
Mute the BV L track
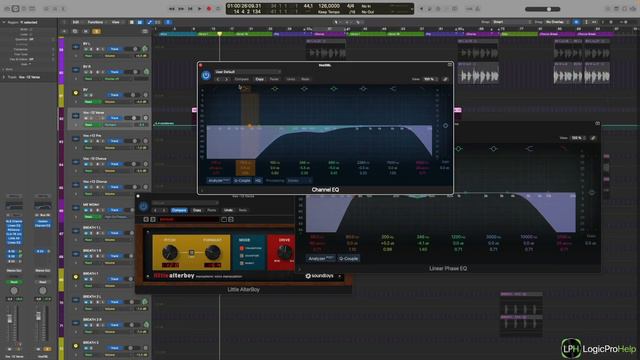pyautogui.click(x=86, y=49)
